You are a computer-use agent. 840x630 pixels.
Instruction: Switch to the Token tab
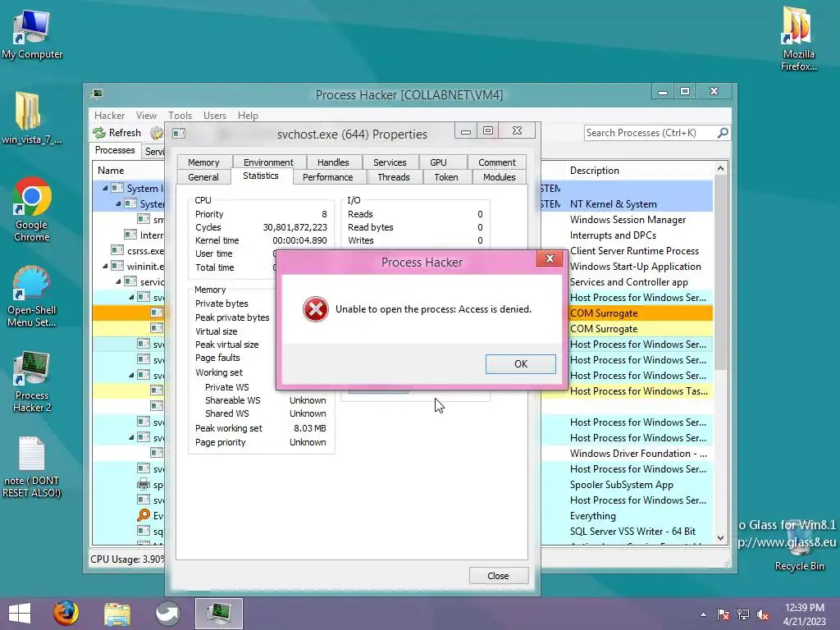tap(446, 177)
